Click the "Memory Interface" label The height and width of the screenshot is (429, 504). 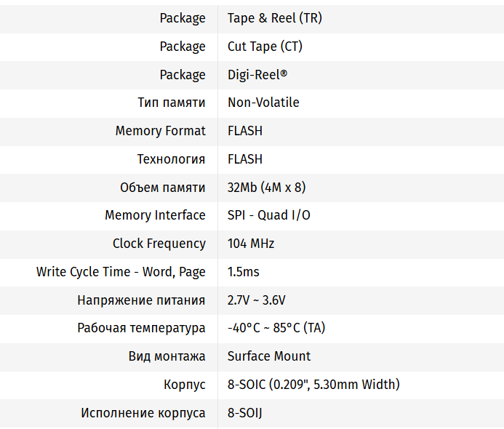155,215
